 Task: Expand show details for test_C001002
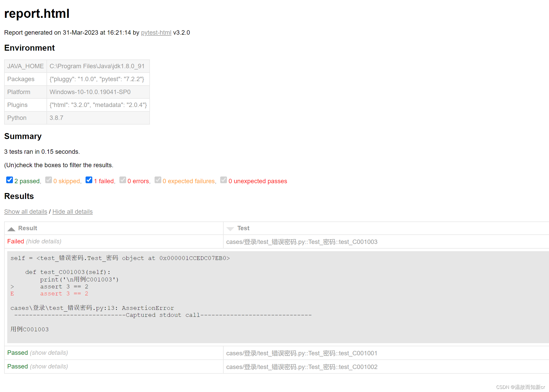pos(49,366)
